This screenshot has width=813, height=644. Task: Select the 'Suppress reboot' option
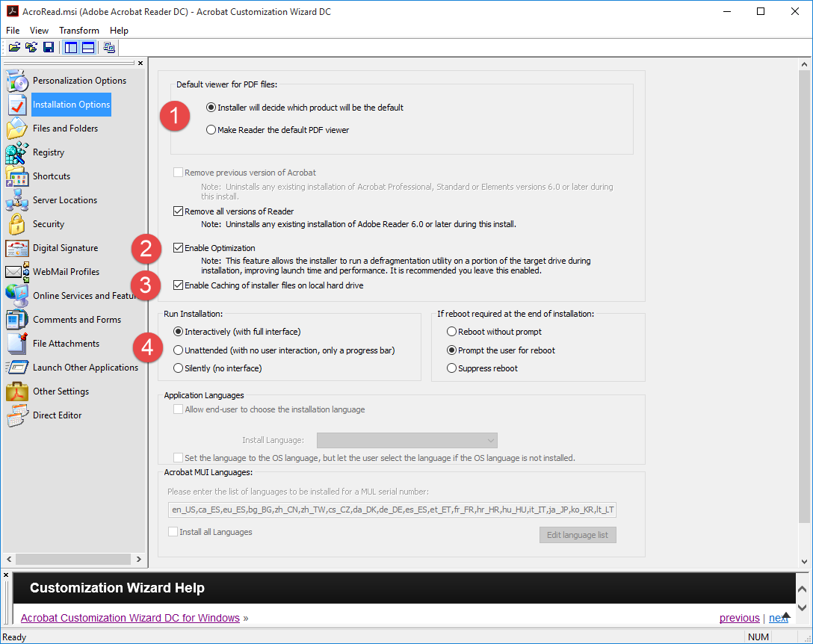[451, 368]
